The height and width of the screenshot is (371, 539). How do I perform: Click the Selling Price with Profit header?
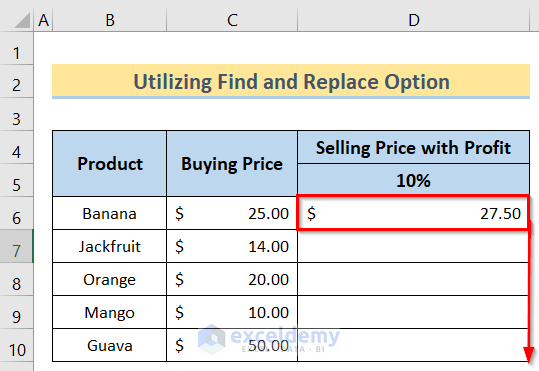[x=414, y=148]
